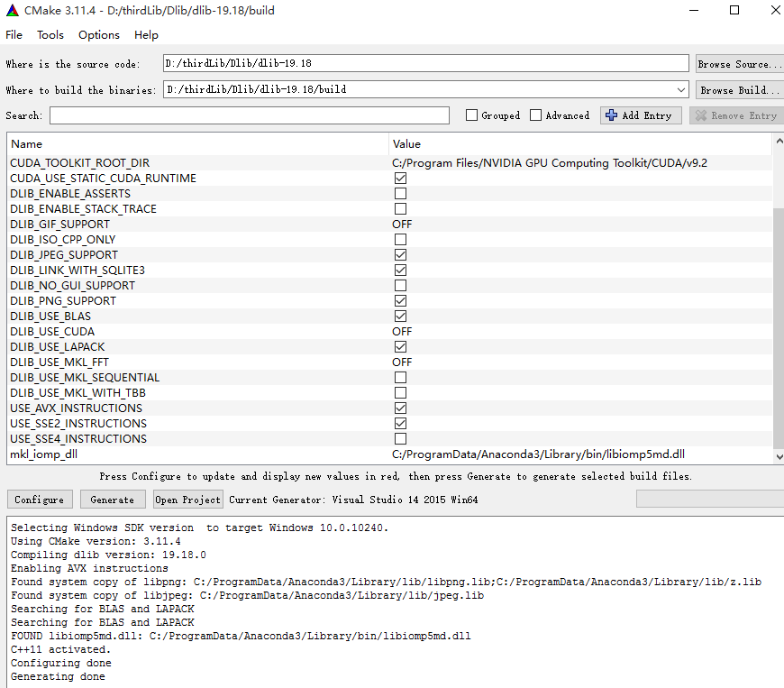Screen dimensions: 784x688
Task: Uncheck CUDA_USE_STATIC_CUDA_RUNTIME
Action: pos(400,179)
